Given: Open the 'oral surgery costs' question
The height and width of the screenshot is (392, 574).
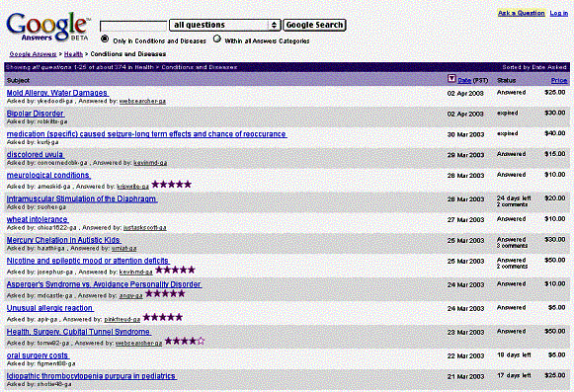Looking at the screenshot, I should click(x=39, y=355).
